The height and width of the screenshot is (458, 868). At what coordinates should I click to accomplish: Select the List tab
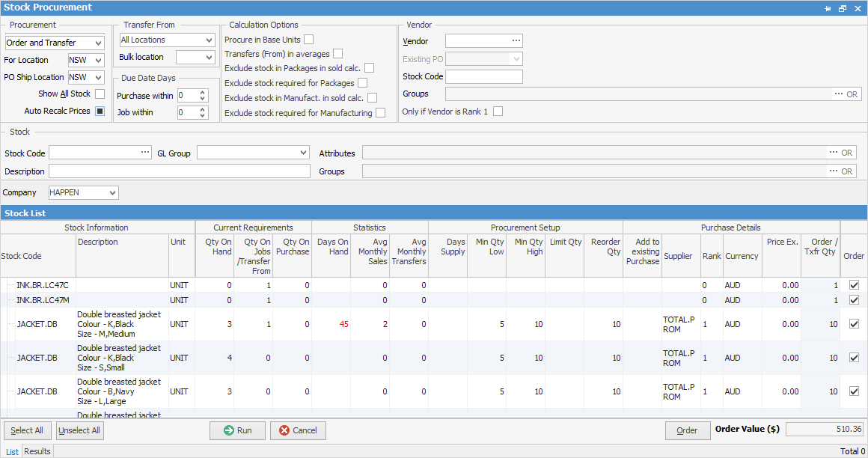[x=12, y=451]
